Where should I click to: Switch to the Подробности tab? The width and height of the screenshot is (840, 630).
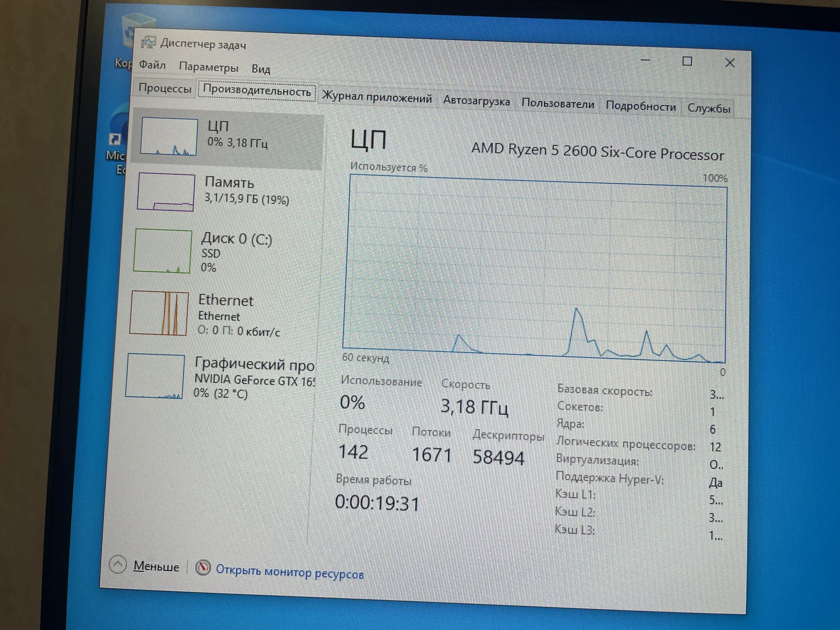pyautogui.click(x=640, y=106)
